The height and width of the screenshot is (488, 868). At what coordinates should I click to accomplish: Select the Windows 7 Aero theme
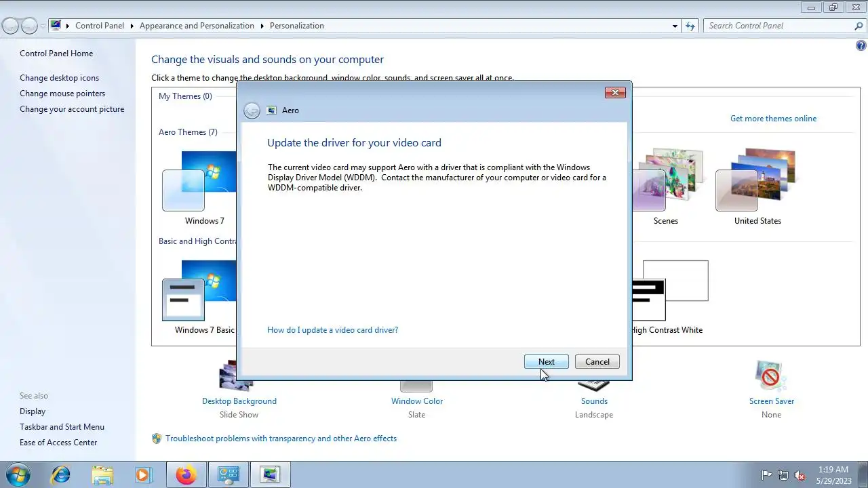199,188
